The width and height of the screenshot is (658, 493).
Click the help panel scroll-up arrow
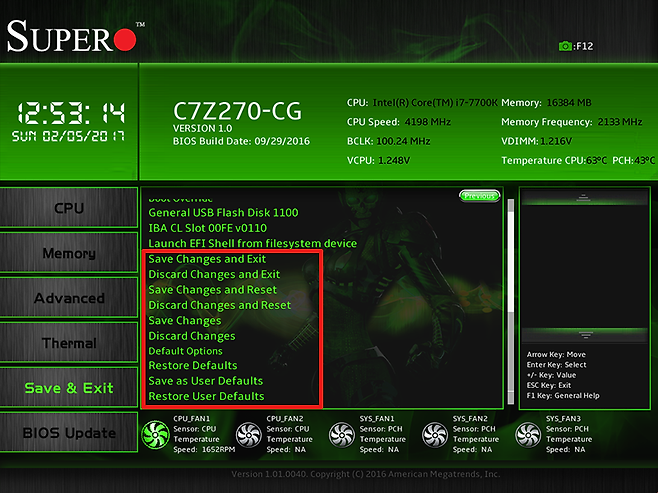pyautogui.click(x=584, y=198)
